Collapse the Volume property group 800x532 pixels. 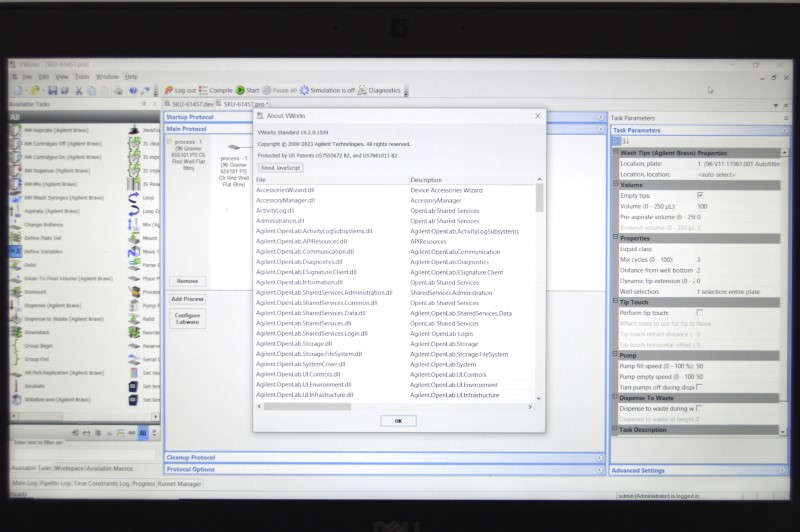click(x=615, y=184)
